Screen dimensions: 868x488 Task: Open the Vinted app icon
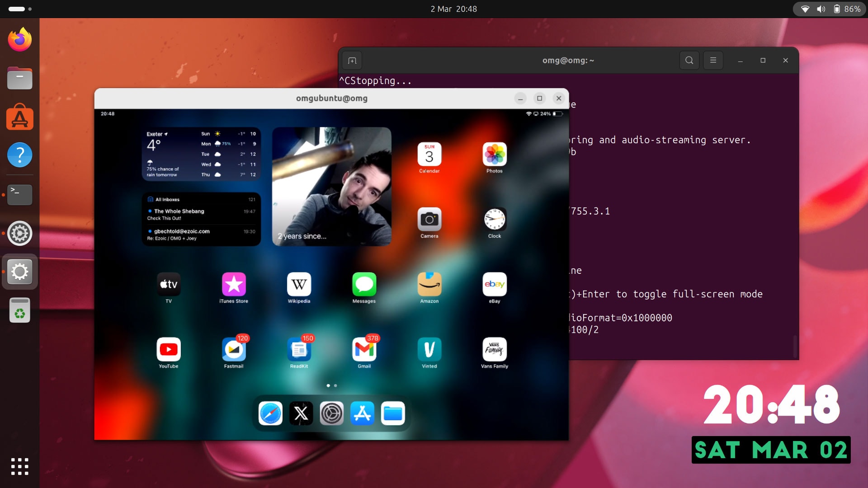pos(429,349)
